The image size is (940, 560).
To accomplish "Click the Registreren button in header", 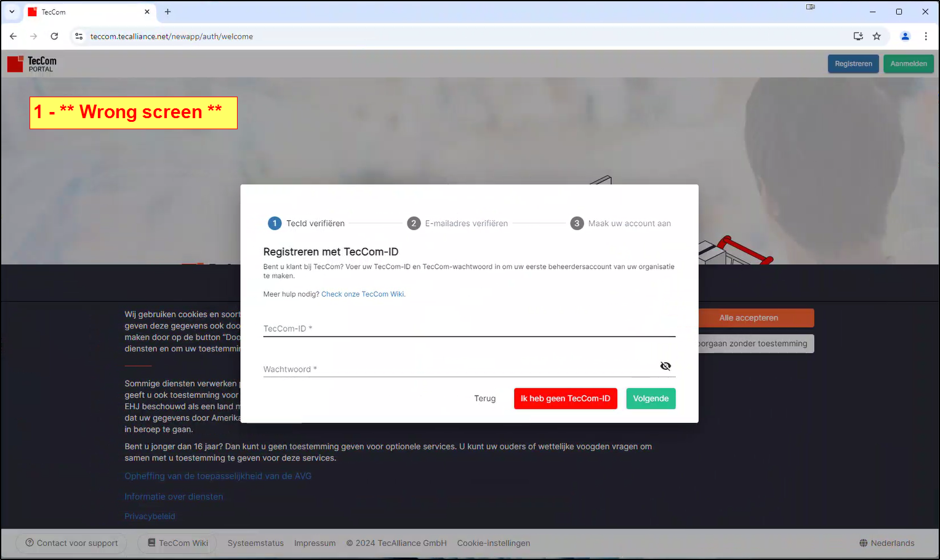I will 853,64.
